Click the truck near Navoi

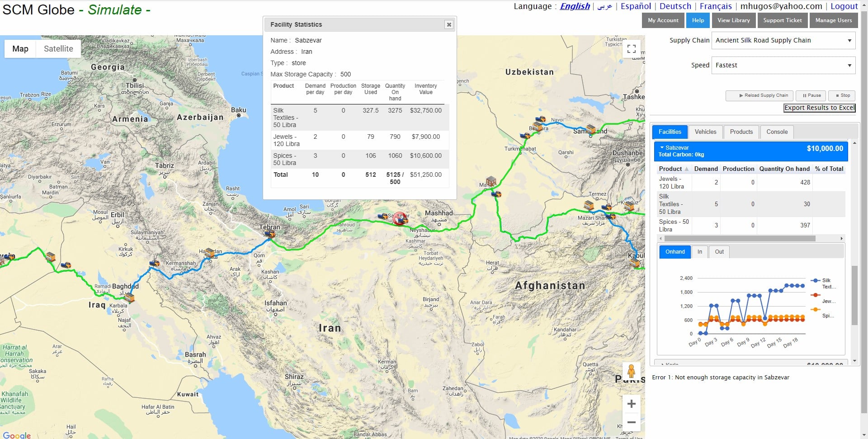tap(540, 119)
